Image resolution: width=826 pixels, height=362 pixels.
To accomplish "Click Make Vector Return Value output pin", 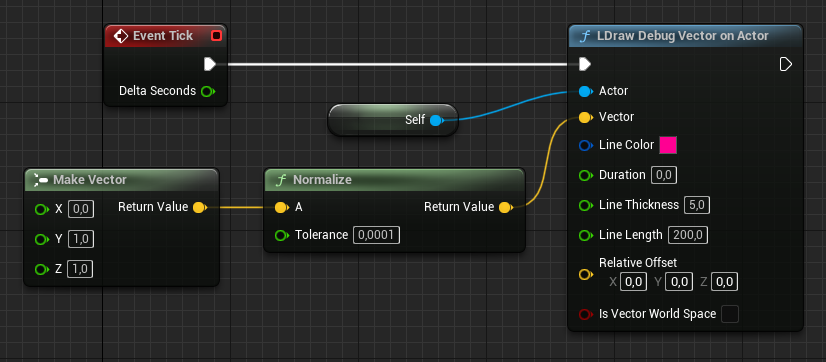I will pos(199,207).
